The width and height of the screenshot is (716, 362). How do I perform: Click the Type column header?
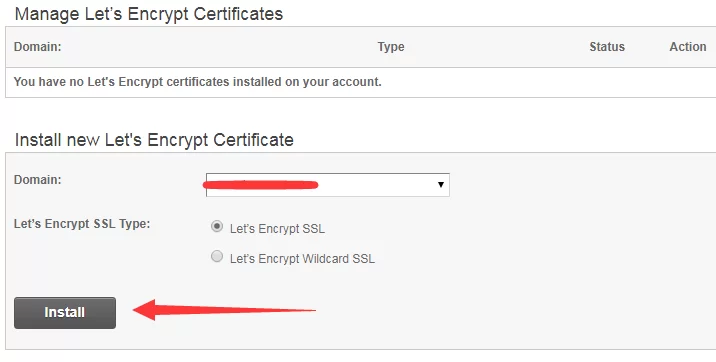click(x=391, y=47)
